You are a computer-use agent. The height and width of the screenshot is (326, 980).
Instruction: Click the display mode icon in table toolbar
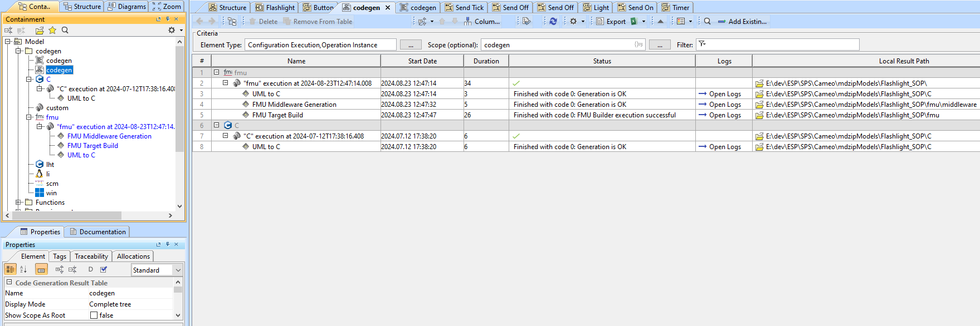point(681,21)
